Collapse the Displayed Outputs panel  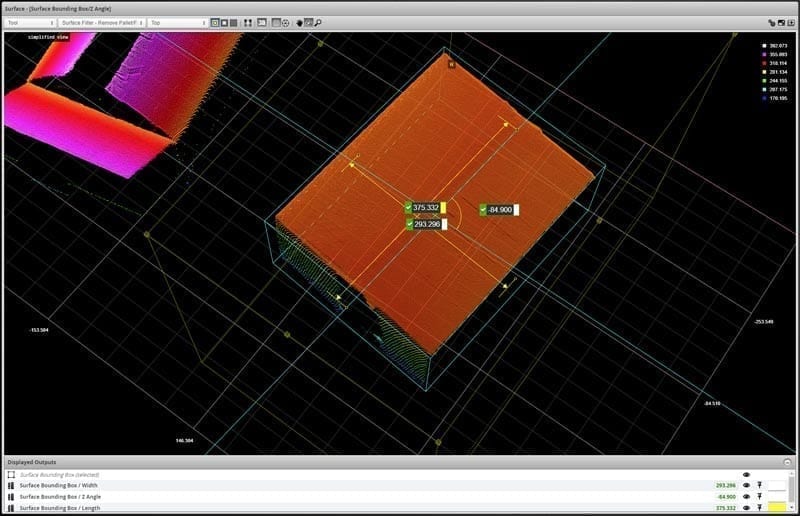(787, 463)
